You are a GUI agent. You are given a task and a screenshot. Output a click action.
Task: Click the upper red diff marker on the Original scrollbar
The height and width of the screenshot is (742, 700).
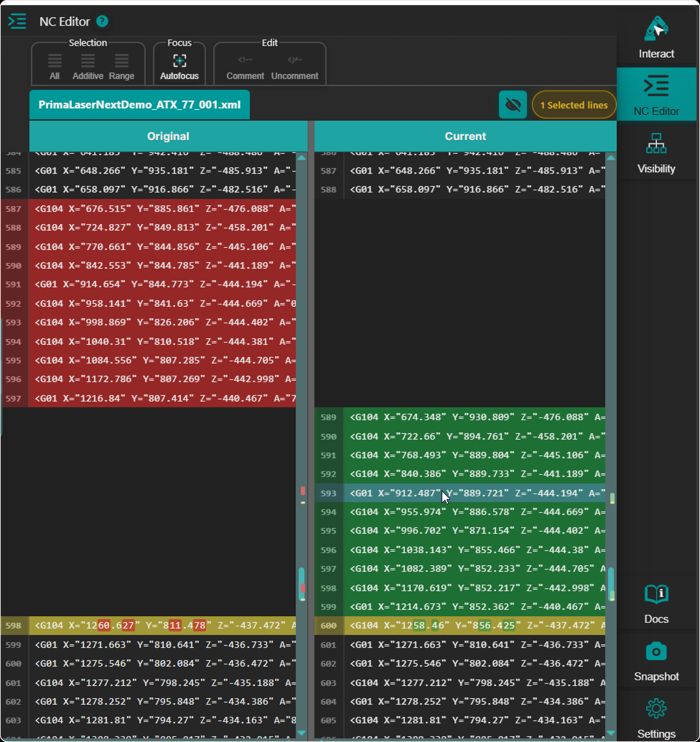(303, 491)
